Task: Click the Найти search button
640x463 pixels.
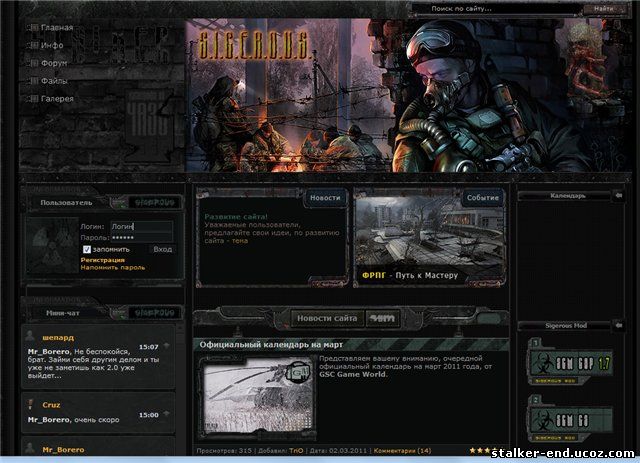Action: [604, 9]
